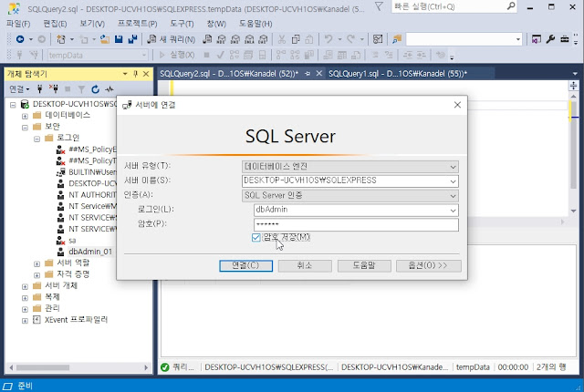Click the 실행(X) execute button
584x392 pixels.
point(177,55)
